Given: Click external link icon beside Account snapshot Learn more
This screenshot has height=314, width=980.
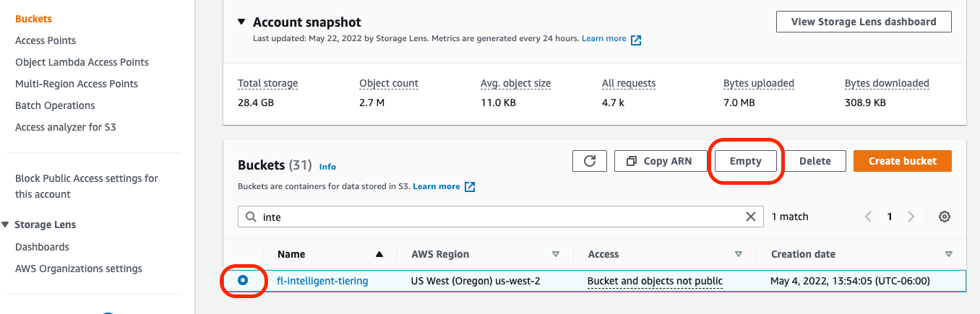Looking at the screenshot, I should 636,40.
